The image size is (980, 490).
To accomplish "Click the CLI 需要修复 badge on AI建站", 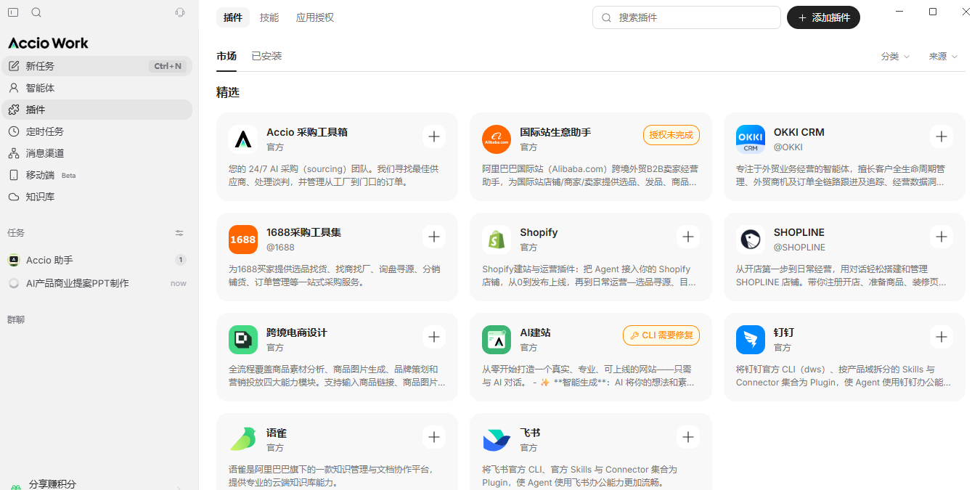I will point(661,335).
